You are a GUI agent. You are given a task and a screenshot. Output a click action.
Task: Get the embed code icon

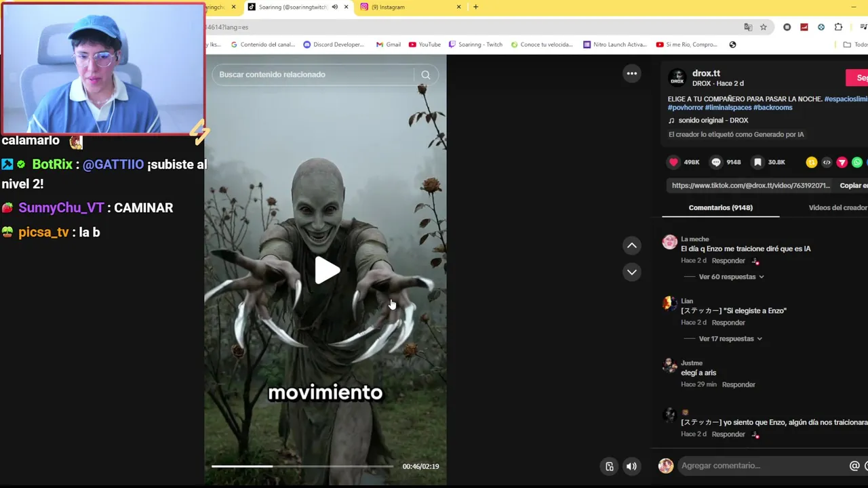tap(827, 162)
